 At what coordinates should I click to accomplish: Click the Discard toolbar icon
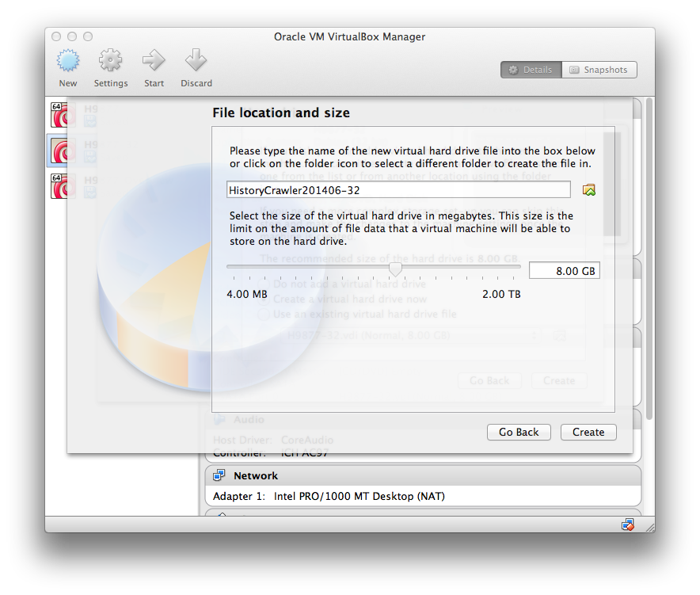[x=196, y=61]
